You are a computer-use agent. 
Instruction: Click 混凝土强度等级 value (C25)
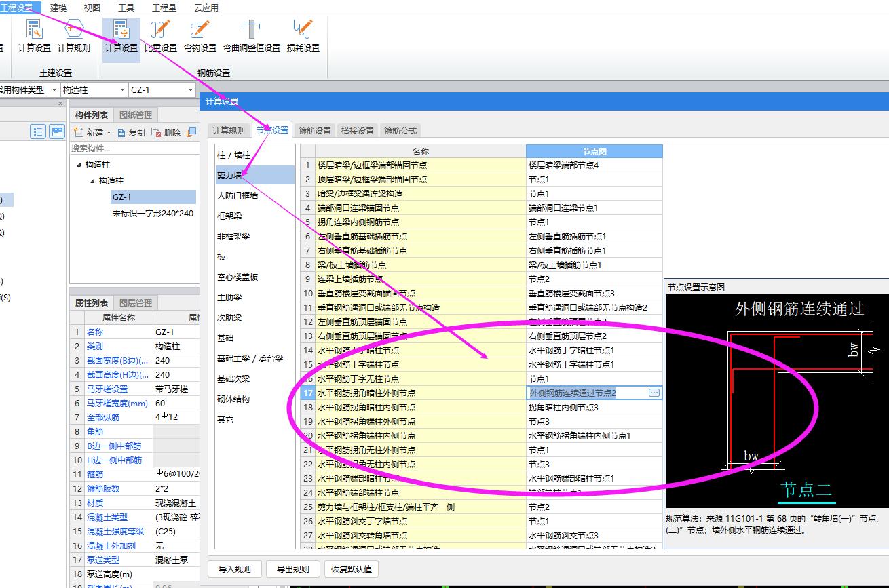177,531
